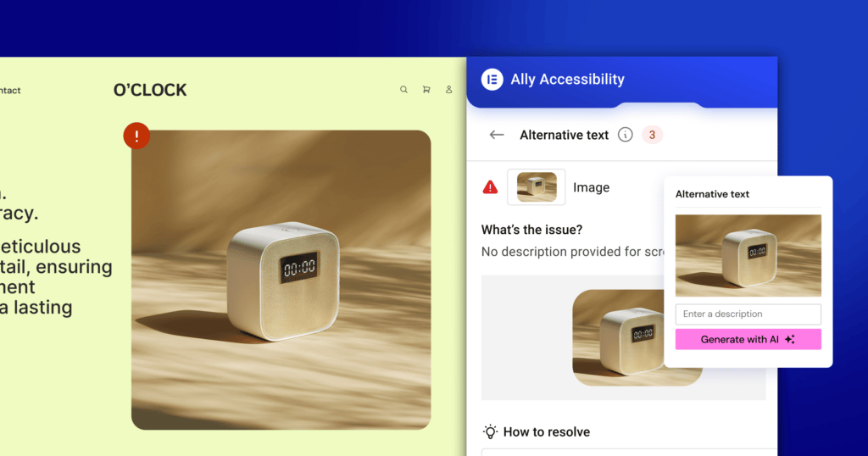Expand the What's the issue? section
Screen dimensions: 868x456
tap(533, 230)
